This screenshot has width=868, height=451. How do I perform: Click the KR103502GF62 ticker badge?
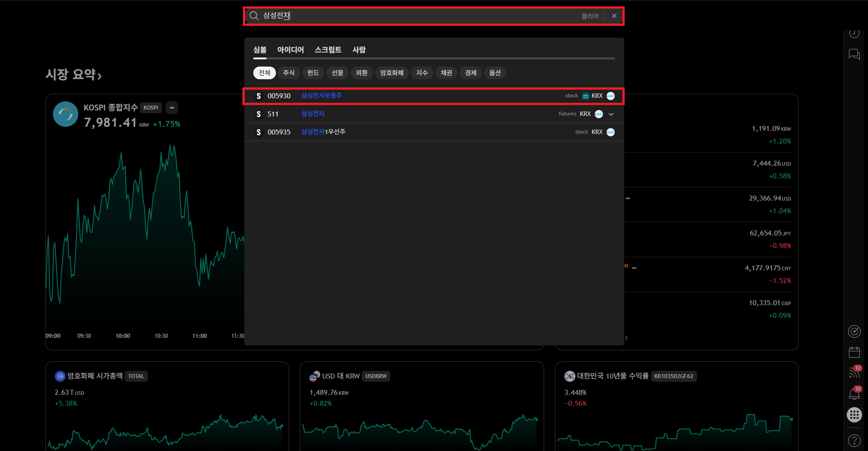pos(674,376)
